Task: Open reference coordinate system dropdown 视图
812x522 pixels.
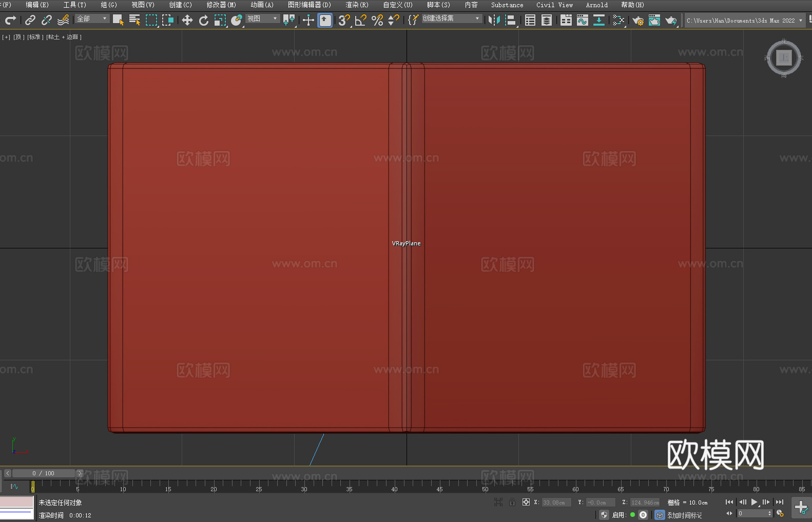Action: coord(262,18)
